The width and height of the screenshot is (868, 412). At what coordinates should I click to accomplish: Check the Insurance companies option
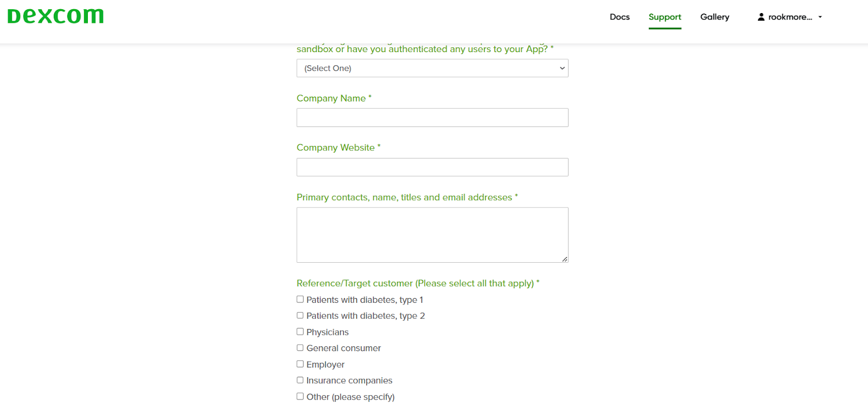(300, 380)
